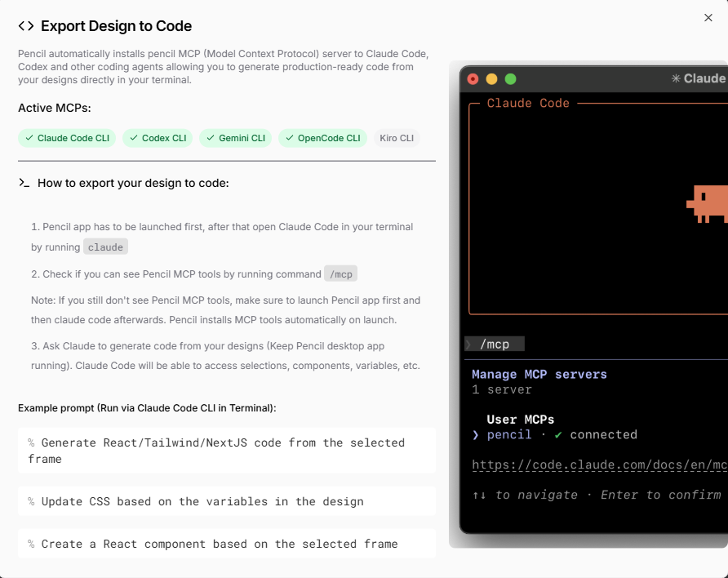
Task: Select the pencil connected server entry
Action: click(555, 434)
